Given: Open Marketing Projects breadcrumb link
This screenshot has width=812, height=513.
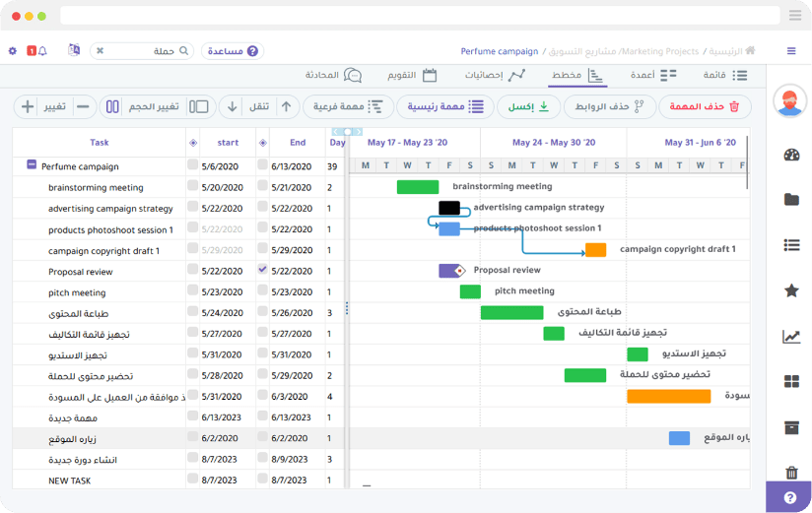Looking at the screenshot, I should (660, 51).
